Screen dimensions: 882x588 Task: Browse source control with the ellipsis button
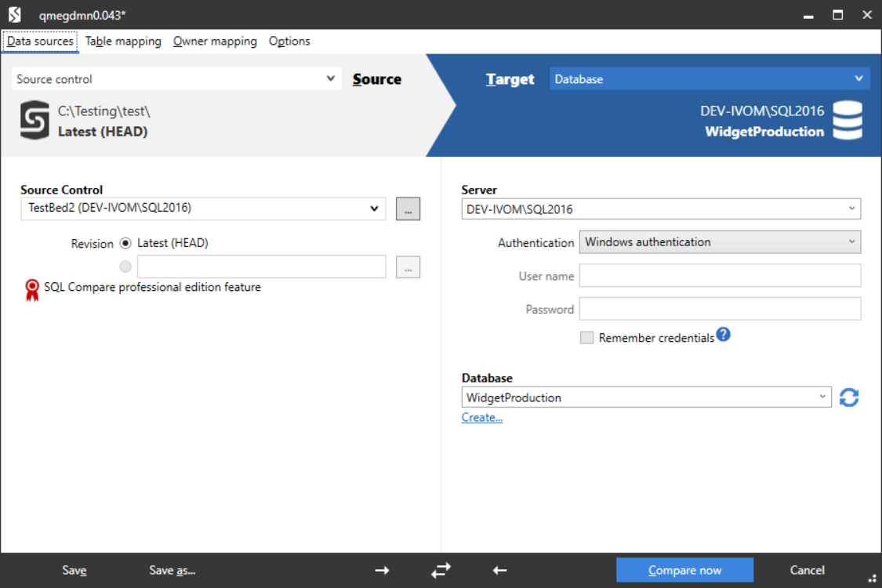click(x=408, y=209)
